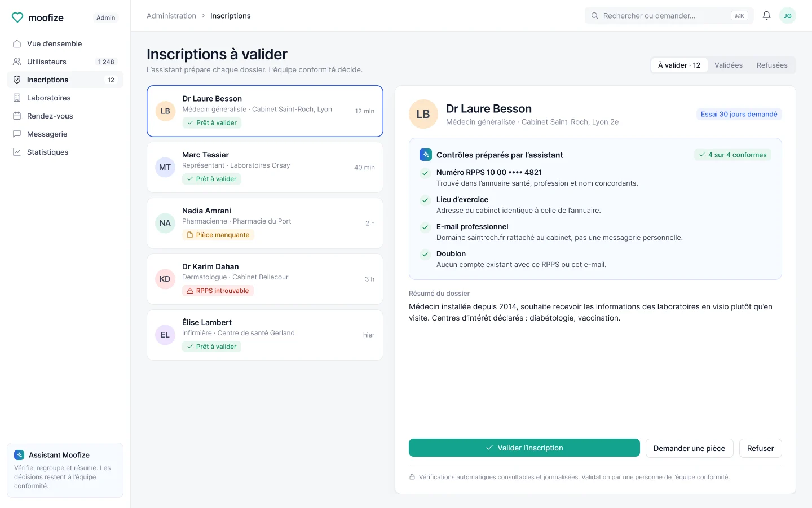Screen dimensions: 812x508
Task: Click the search field Rechercher ou demander
Action: 669,16
